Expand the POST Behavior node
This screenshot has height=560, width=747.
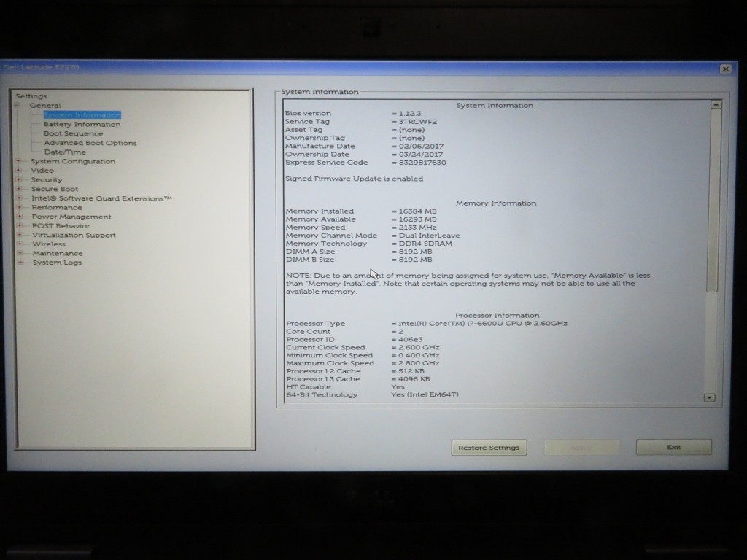(20, 226)
